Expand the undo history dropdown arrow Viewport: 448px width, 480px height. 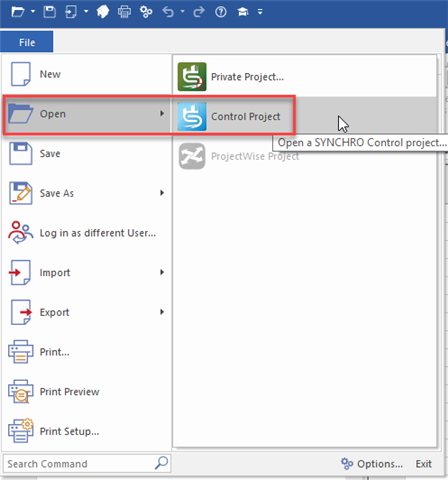click(x=182, y=11)
